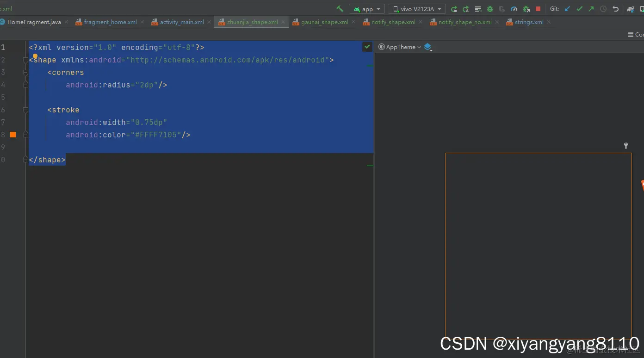Image resolution: width=644 pixels, height=358 pixels.
Task: Click the Profile app gauge icon
Action: (x=514, y=9)
